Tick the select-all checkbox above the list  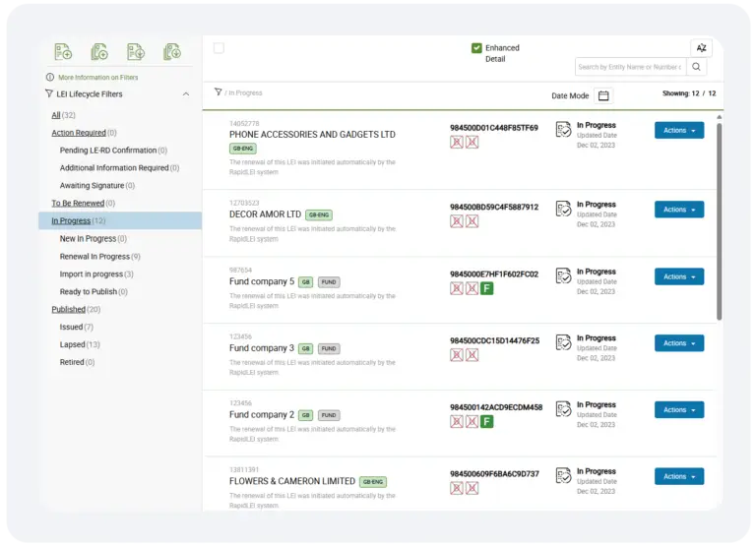pos(219,48)
